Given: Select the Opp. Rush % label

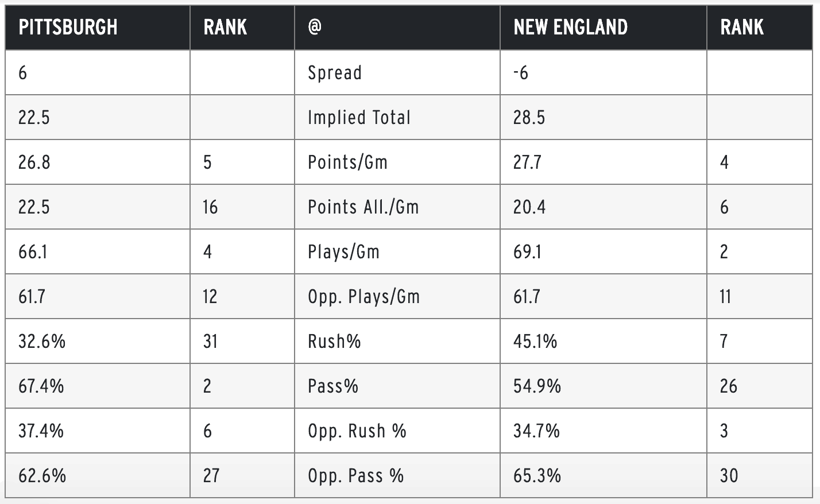Looking at the screenshot, I should point(357,431).
